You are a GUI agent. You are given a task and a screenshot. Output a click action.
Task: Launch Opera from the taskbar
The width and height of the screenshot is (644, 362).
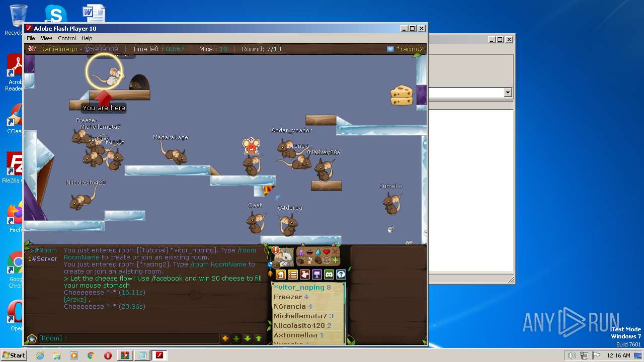click(x=108, y=355)
